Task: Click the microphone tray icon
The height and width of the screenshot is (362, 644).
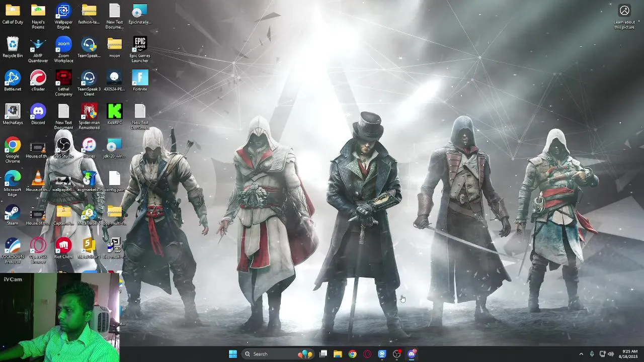Action: click(592, 354)
